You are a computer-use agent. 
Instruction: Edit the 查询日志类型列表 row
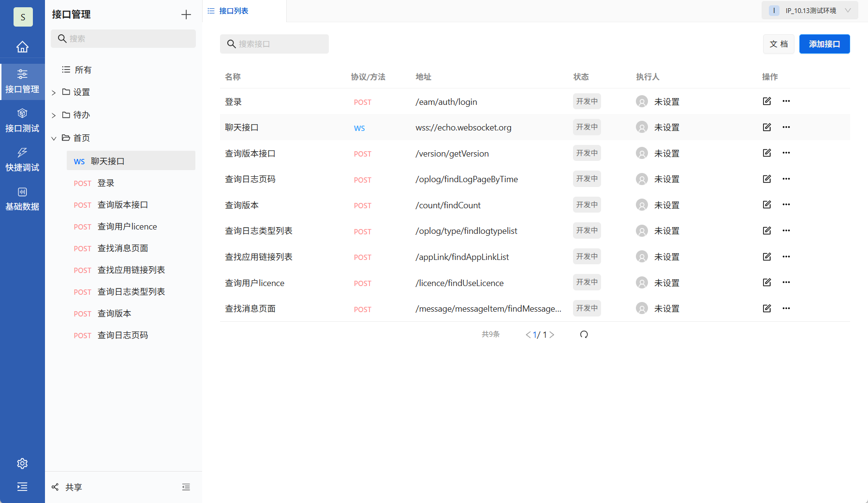(767, 230)
